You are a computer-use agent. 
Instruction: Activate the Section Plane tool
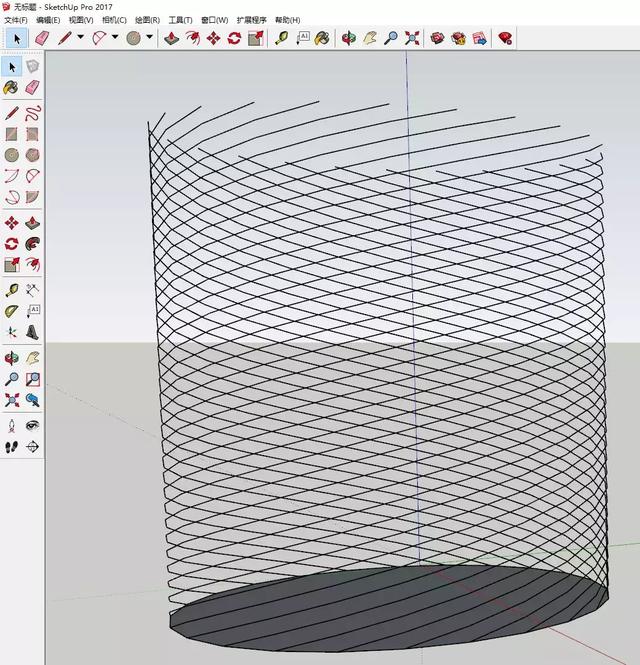32,447
